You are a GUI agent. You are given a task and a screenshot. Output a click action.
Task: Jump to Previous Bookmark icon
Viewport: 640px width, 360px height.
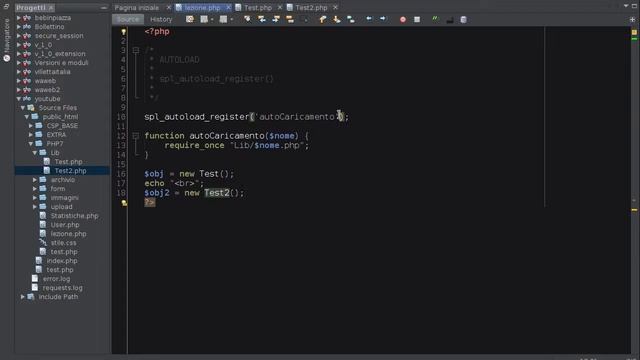(322, 19)
